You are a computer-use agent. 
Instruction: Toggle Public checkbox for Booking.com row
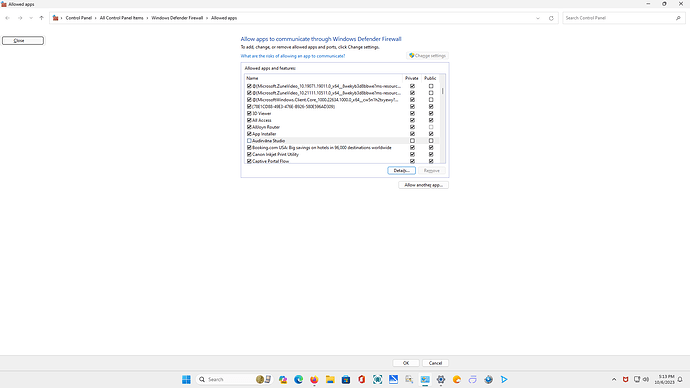(x=431, y=148)
